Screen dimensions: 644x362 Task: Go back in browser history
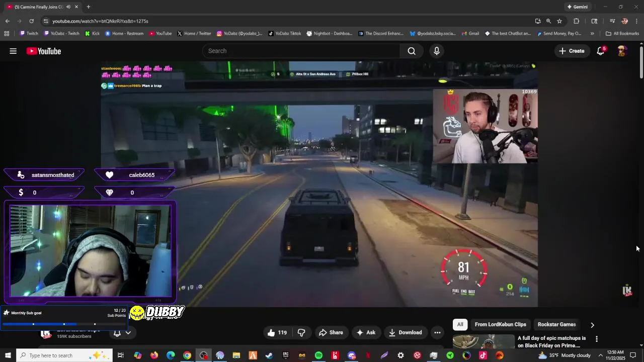point(7,21)
